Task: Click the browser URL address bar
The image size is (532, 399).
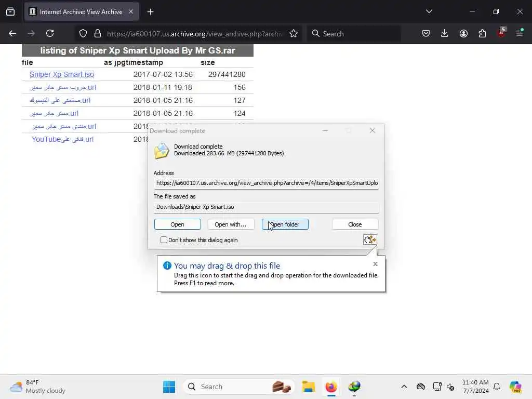Action: 195,34
